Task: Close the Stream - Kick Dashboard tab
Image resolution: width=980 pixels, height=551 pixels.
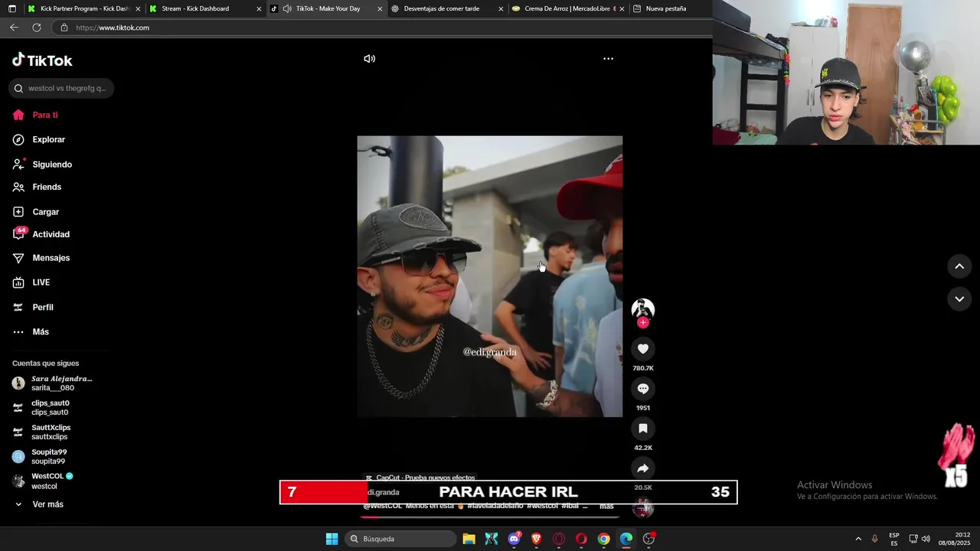Action: (x=259, y=9)
